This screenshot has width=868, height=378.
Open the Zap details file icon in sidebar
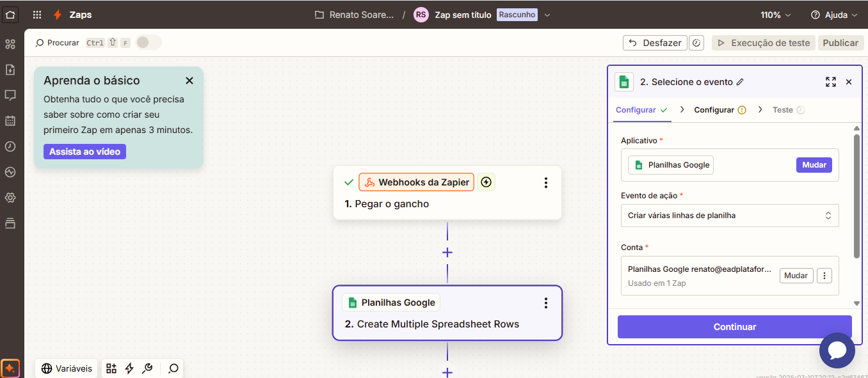[x=10, y=70]
